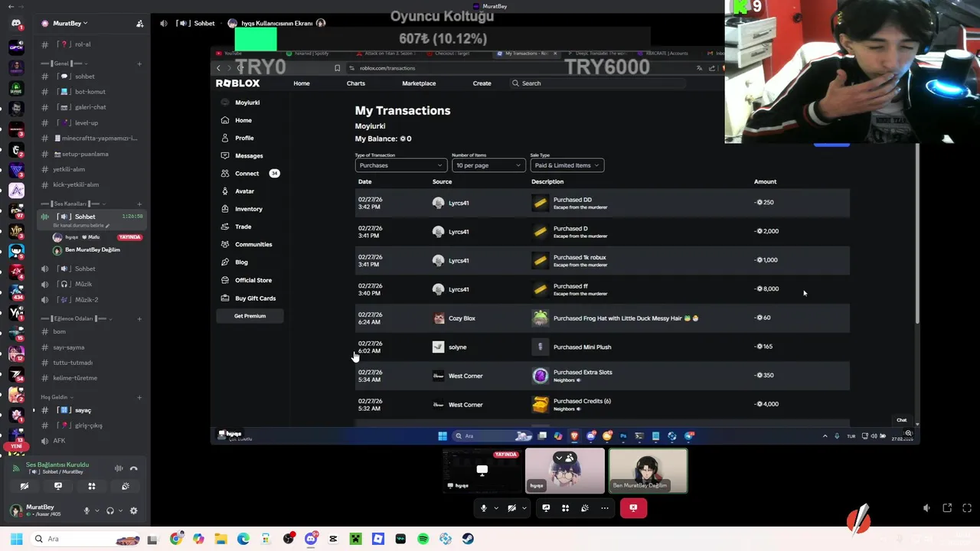Toggle camera in the stream control bar
Screen dimensions: 980x551
click(512, 508)
